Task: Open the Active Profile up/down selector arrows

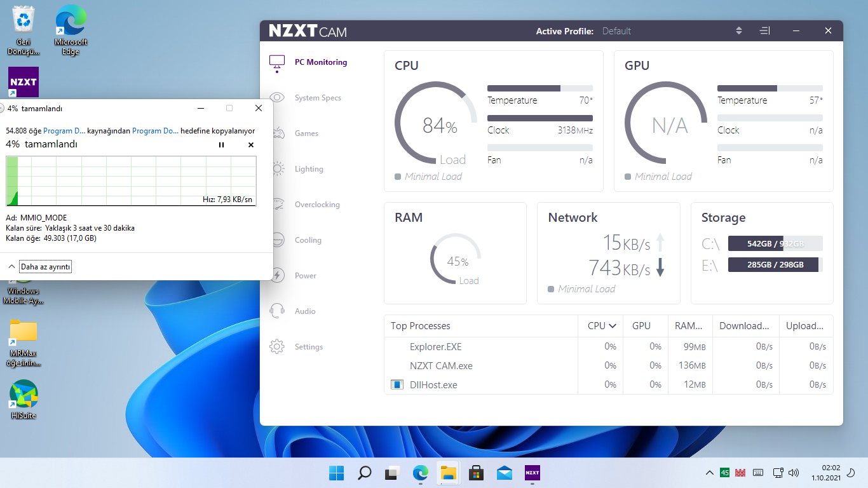Action: coord(739,31)
